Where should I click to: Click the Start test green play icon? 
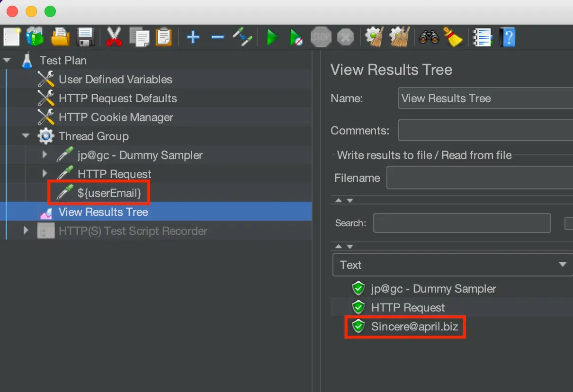point(272,37)
